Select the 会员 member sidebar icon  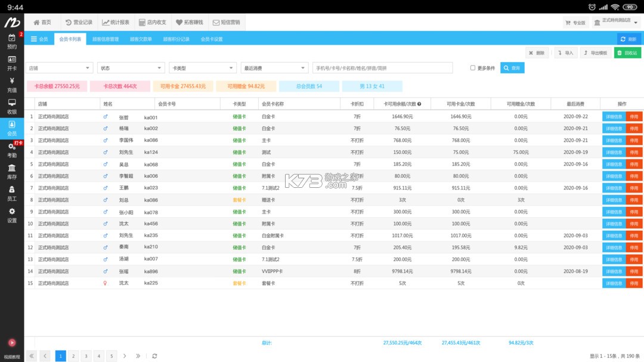(12, 129)
